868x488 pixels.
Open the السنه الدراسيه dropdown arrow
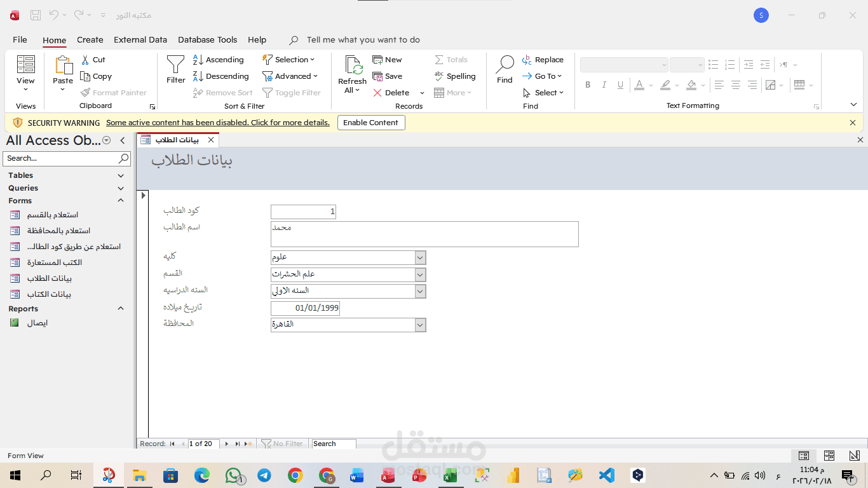point(420,291)
